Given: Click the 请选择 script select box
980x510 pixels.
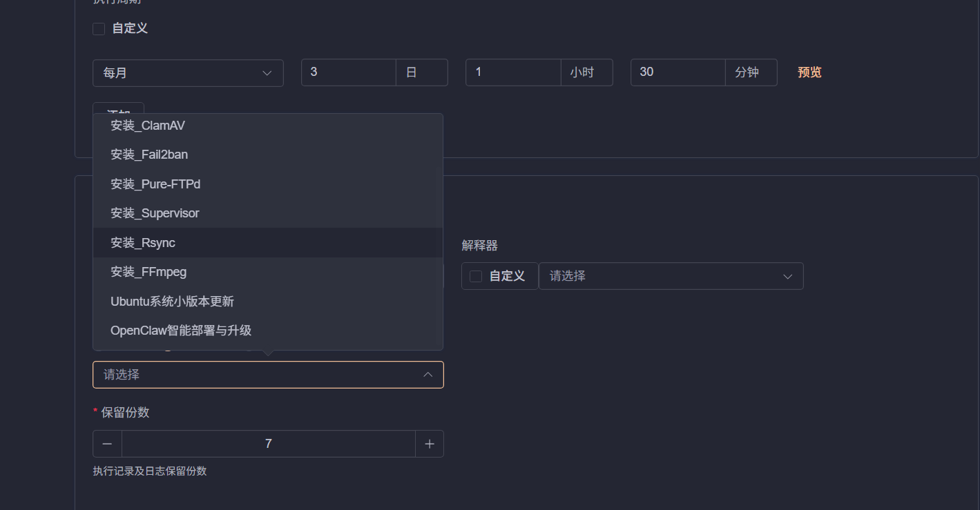Looking at the screenshot, I should 256,375.
